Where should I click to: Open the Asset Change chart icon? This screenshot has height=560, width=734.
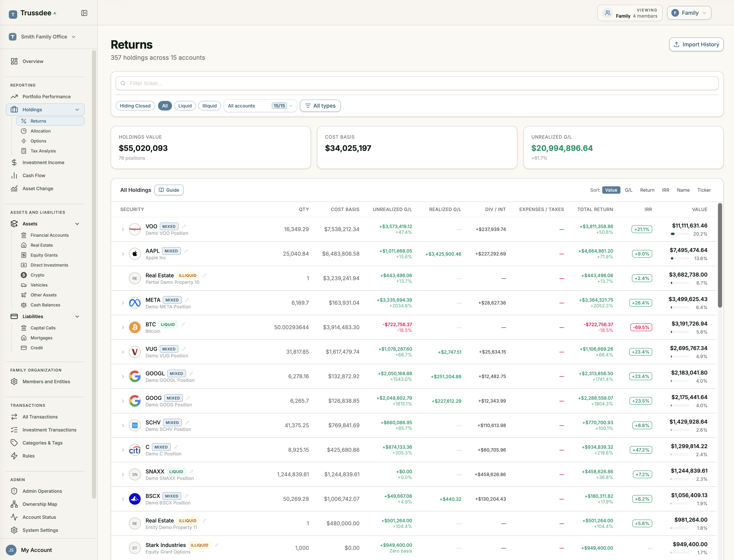pos(14,188)
